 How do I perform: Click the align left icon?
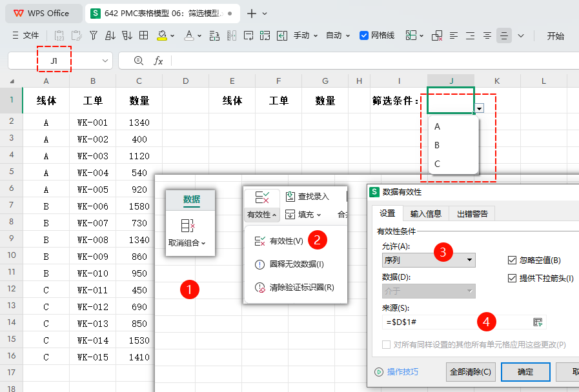454,35
